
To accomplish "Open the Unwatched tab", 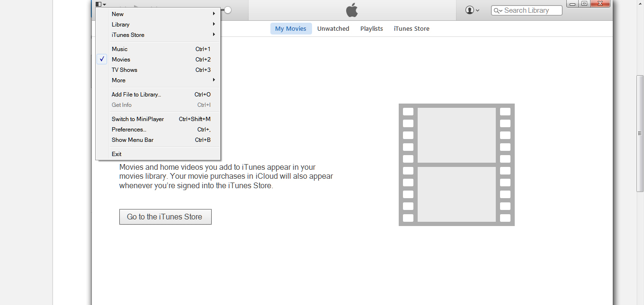I will pos(333,29).
